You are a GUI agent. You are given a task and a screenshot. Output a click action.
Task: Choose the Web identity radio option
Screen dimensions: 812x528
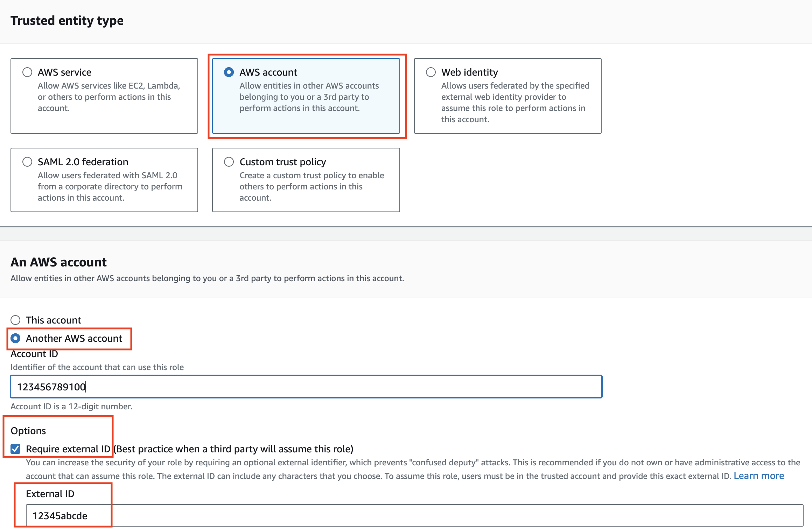[430, 72]
